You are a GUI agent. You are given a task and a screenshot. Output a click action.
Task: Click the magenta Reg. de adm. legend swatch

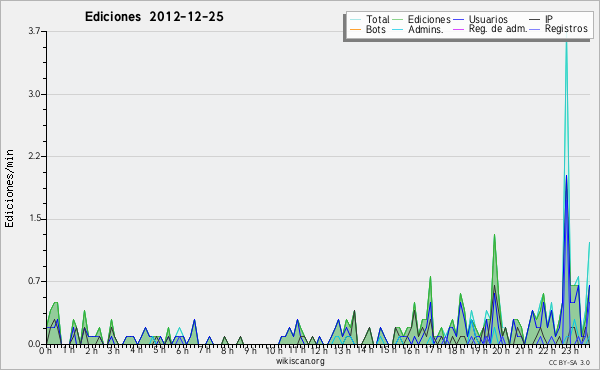coord(458,29)
